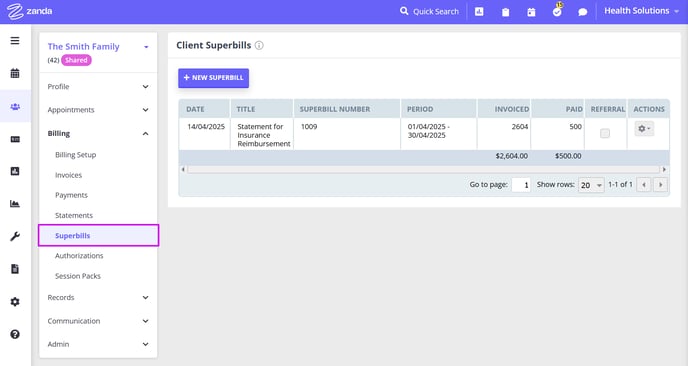Select Session Packs in Billing menu

(78, 276)
